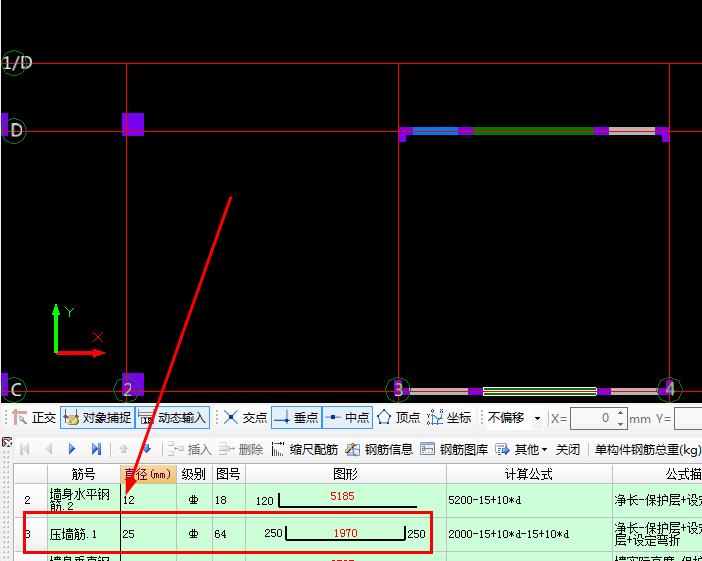
Task: Select 图号 cell 18 in row 2
Action: point(228,500)
